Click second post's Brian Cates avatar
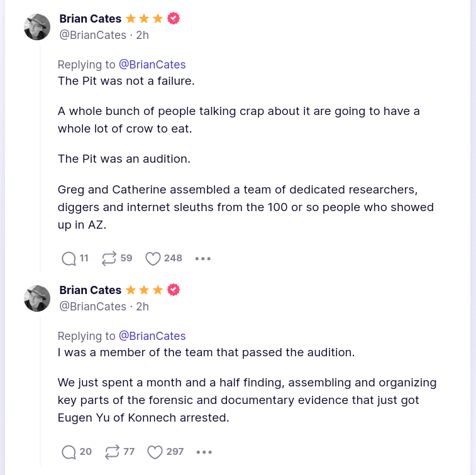476x475 pixels. (x=37, y=298)
